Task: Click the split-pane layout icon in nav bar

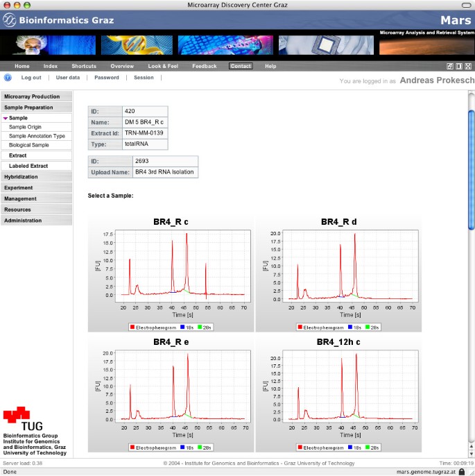Action: [x=459, y=66]
